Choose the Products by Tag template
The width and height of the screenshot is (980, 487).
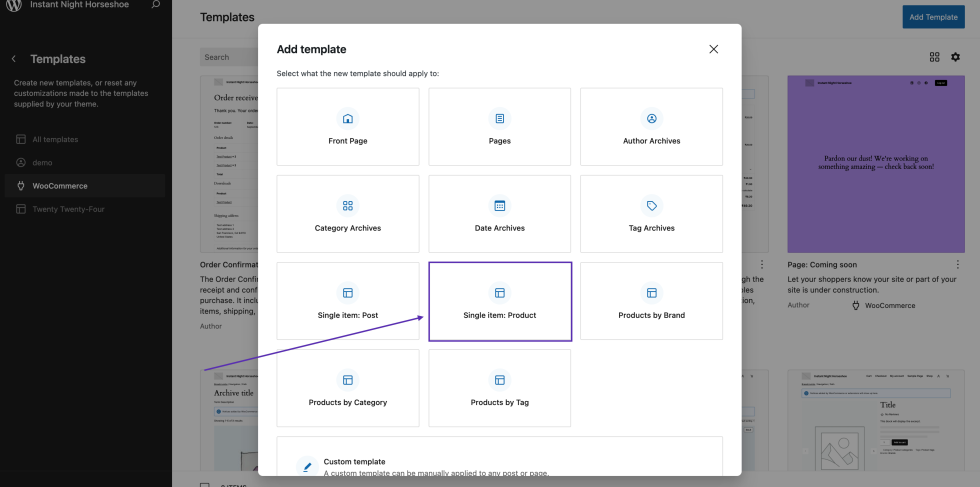tap(500, 388)
